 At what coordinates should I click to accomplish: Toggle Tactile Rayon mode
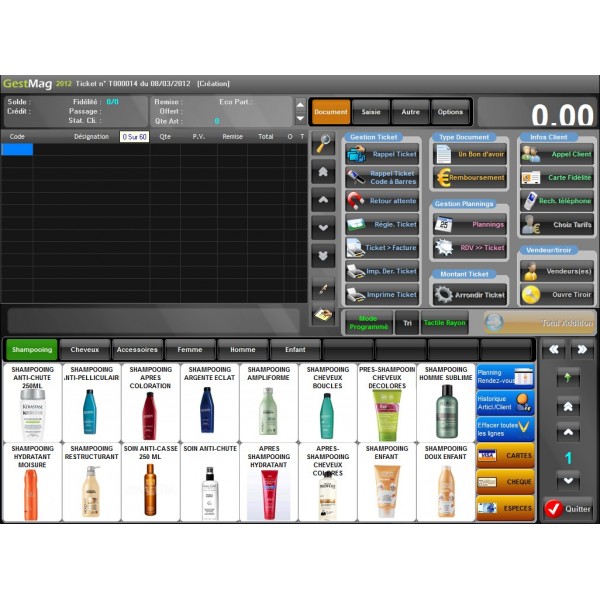click(445, 323)
